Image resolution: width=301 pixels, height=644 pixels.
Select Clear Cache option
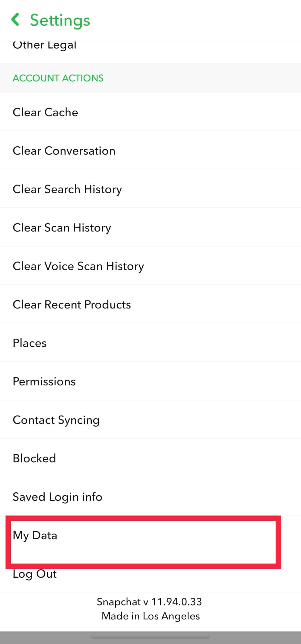45,112
